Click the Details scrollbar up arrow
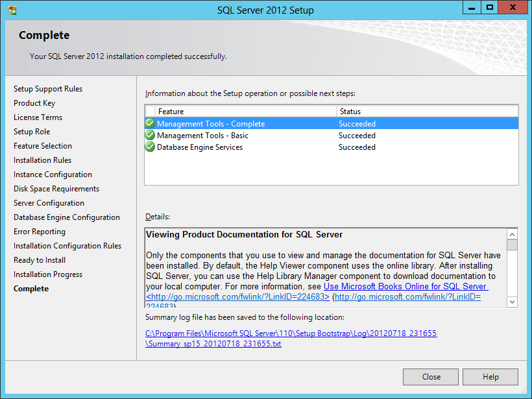Viewport: 532px width, 399px height. 512,234
